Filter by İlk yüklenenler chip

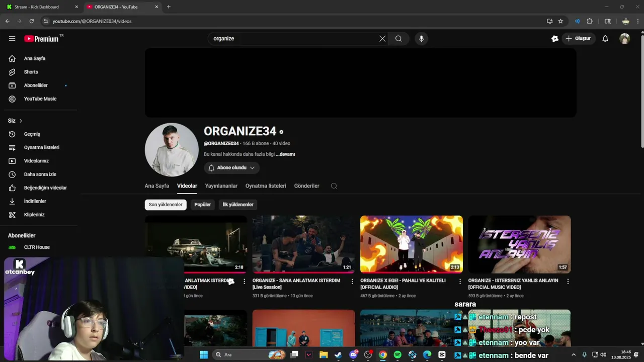pos(238,205)
